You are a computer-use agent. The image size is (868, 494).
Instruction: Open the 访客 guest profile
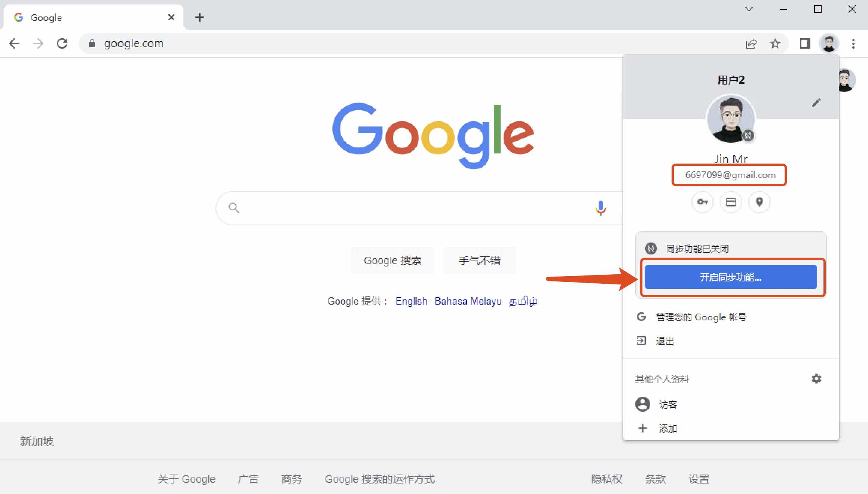pyautogui.click(x=731, y=404)
